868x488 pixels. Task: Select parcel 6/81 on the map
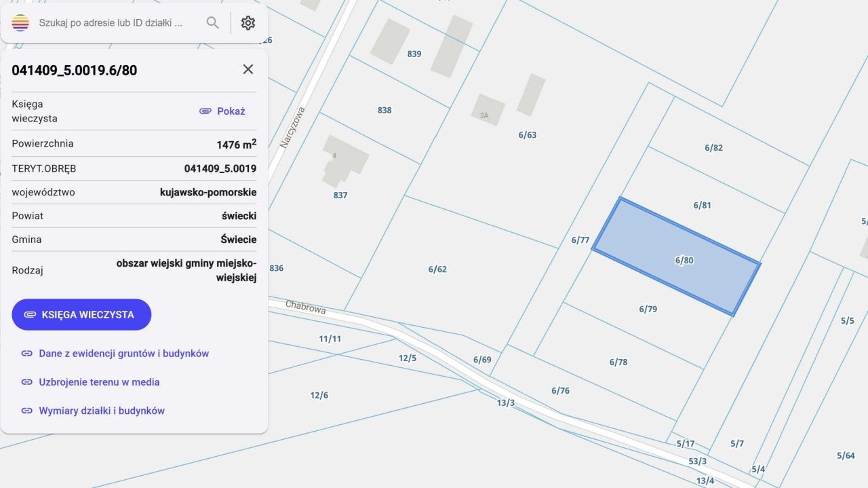click(x=702, y=205)
